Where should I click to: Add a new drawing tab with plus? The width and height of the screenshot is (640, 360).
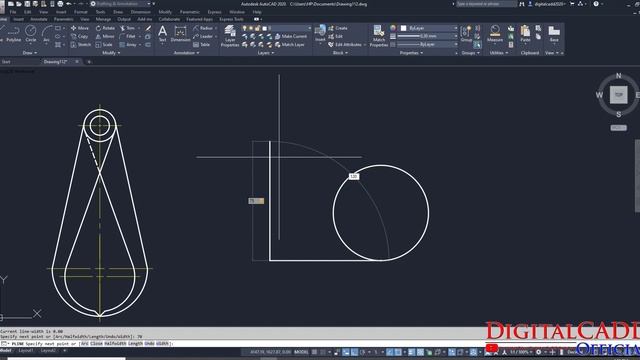pyautogui.click(x=89, y=62)
